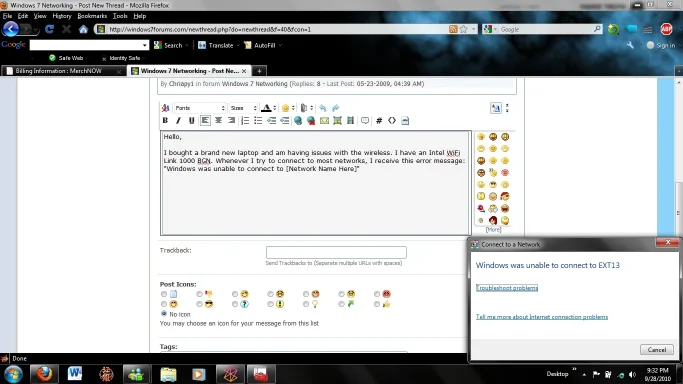Click the Troubleshoot problems link

click(507, 288)
